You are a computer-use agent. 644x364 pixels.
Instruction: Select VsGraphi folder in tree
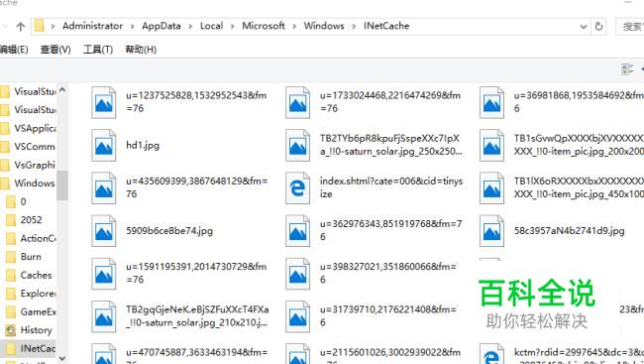28,165
